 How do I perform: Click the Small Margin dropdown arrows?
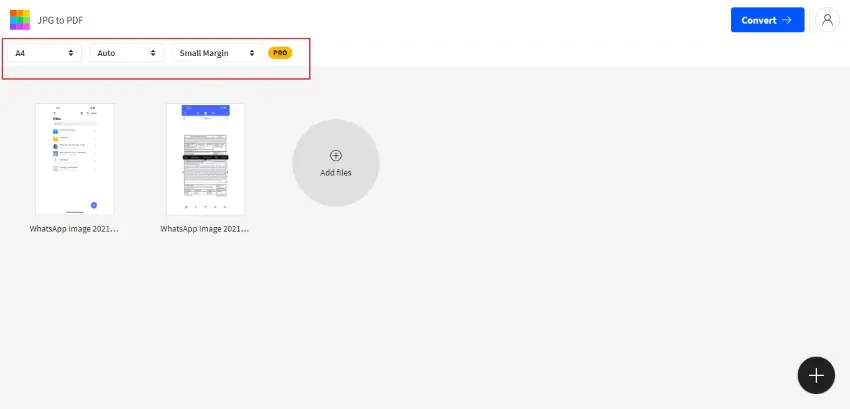point(252,53)
